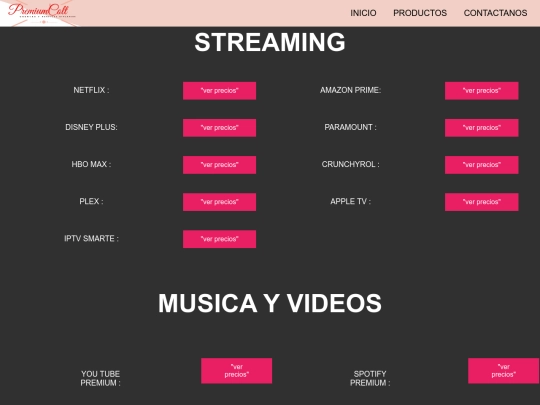The image size is (540, 405).
Task: View prices for DISNEY PLUS
Action: point(219,128)
